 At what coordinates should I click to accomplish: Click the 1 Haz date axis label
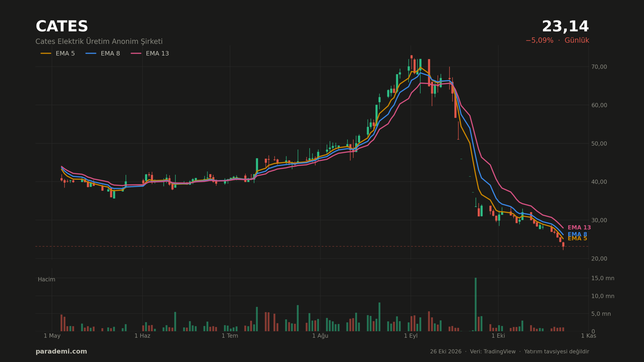pos(142,336)
